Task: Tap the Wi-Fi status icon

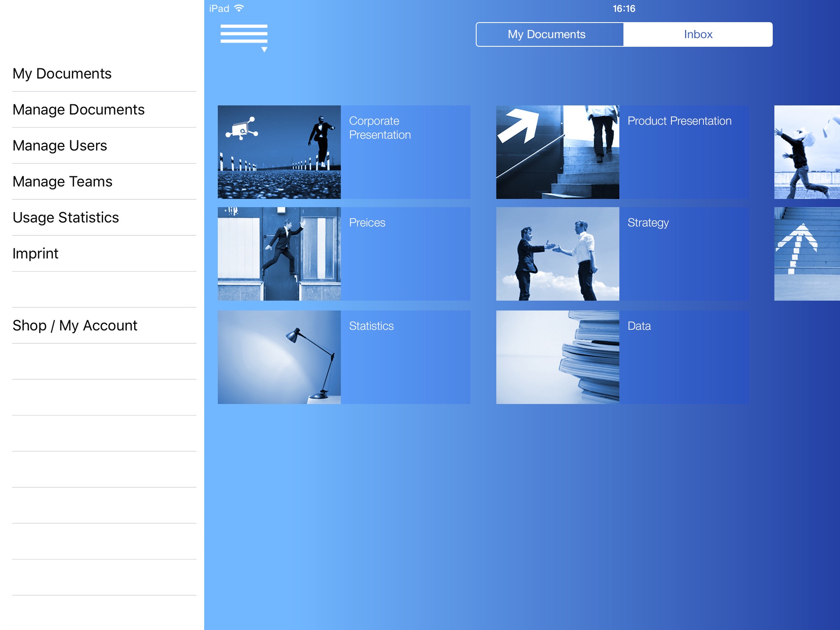Action: point(239,8)
